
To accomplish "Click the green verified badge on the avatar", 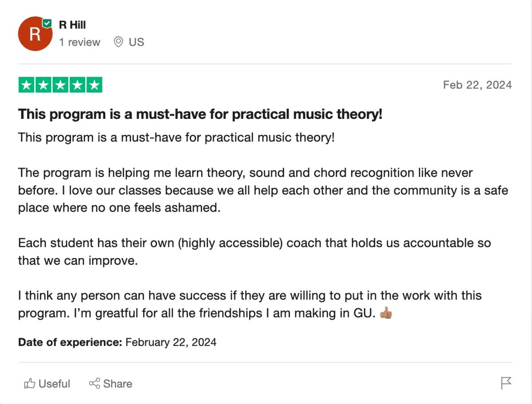I will pos(47,23).
